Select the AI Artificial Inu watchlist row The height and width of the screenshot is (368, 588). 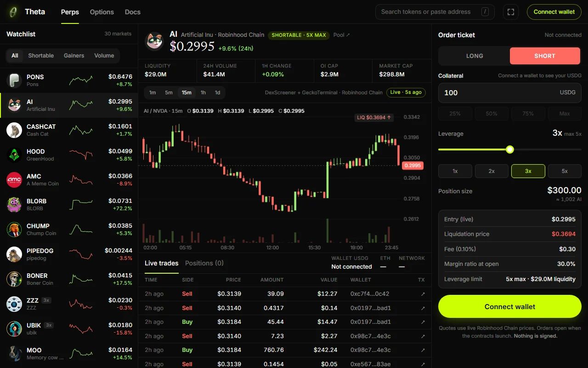69,105
